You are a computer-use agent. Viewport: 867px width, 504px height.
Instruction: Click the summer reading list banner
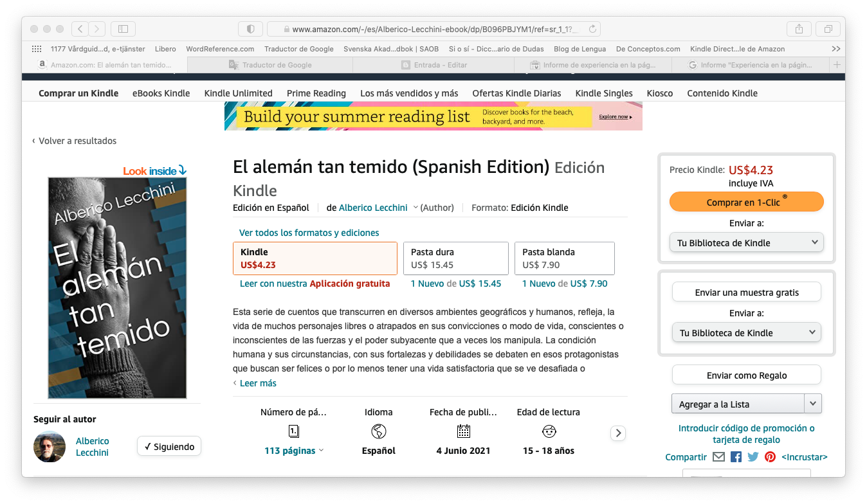coord(433,116)
